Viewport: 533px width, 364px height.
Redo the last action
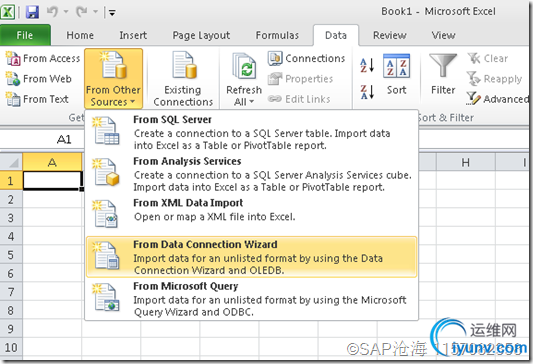tap(82, 12)
